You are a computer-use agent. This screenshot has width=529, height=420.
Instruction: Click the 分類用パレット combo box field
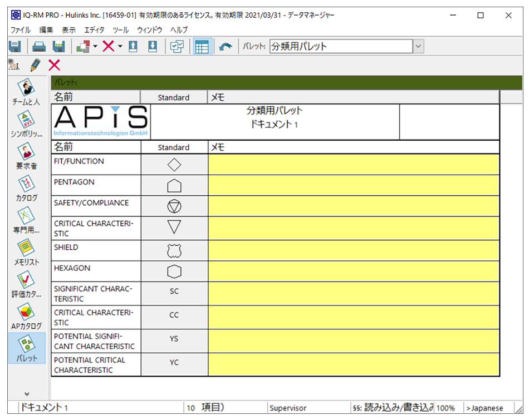(341, 47)
